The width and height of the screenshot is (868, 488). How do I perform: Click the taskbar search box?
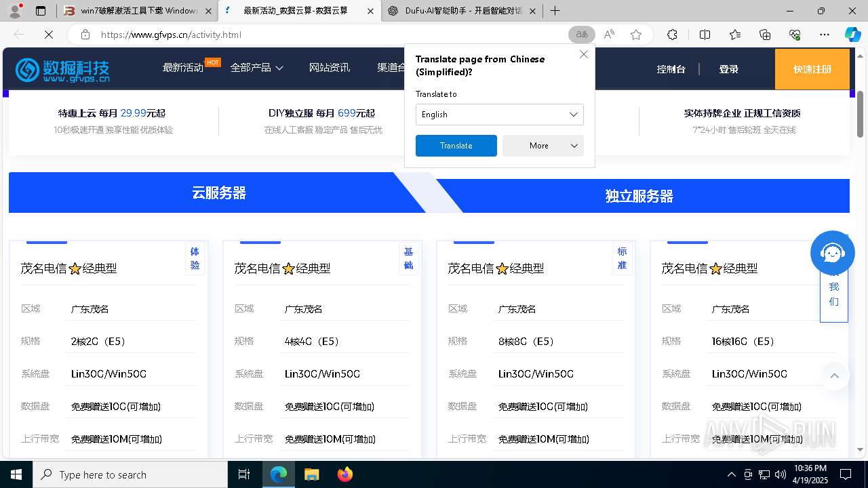click(x=130, y=474)
